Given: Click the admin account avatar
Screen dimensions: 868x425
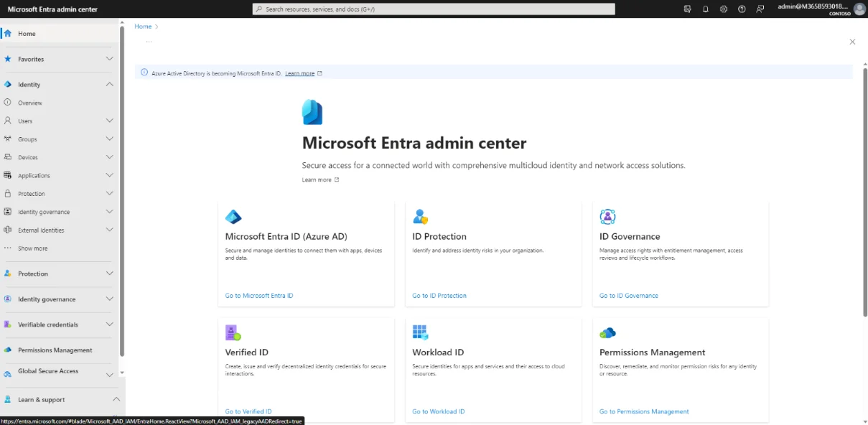Looking at the screenshot, I should 859,9.
